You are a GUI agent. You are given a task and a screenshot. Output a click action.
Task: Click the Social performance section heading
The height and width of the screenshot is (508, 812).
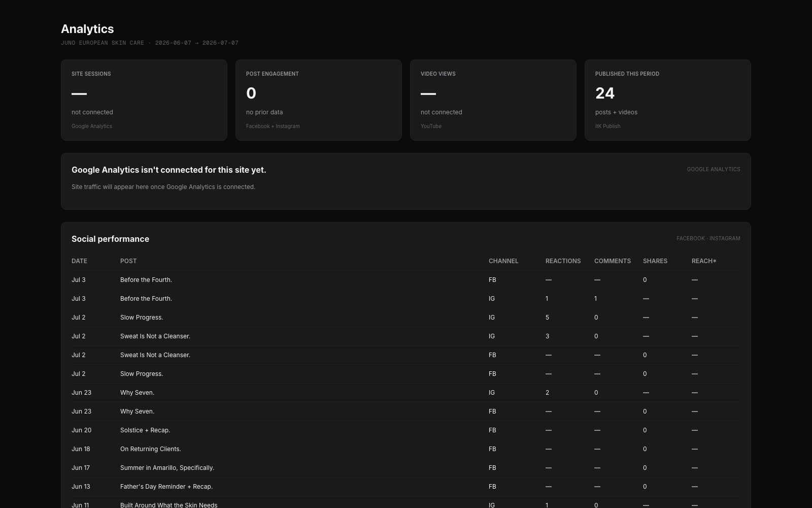coord(110,239)
